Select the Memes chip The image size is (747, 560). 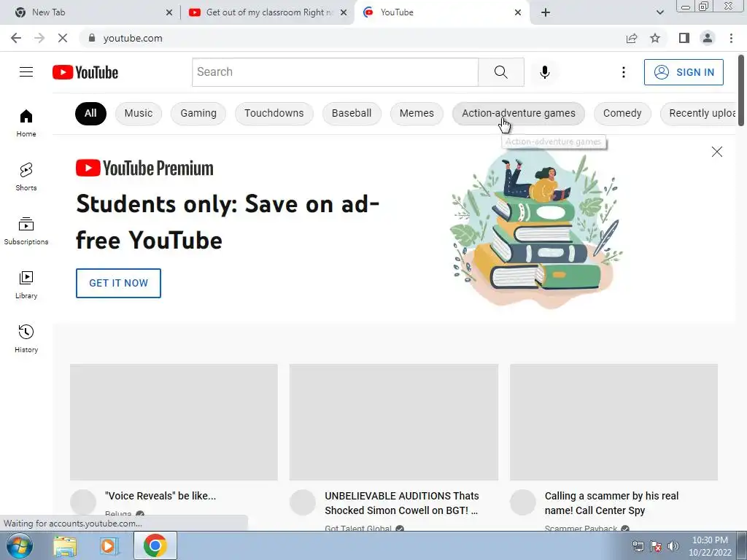pyautogui.click(x=417, y=113)
